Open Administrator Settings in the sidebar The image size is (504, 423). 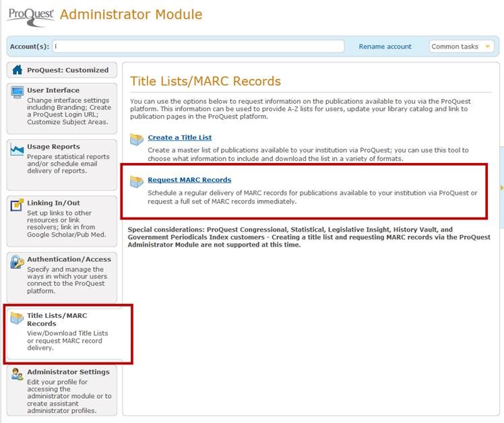[68, 372]
